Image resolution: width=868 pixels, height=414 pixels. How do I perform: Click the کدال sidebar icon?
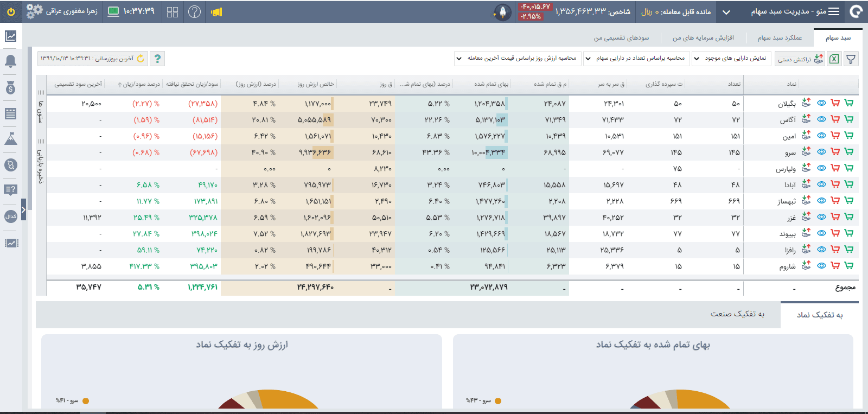(11, 216)
